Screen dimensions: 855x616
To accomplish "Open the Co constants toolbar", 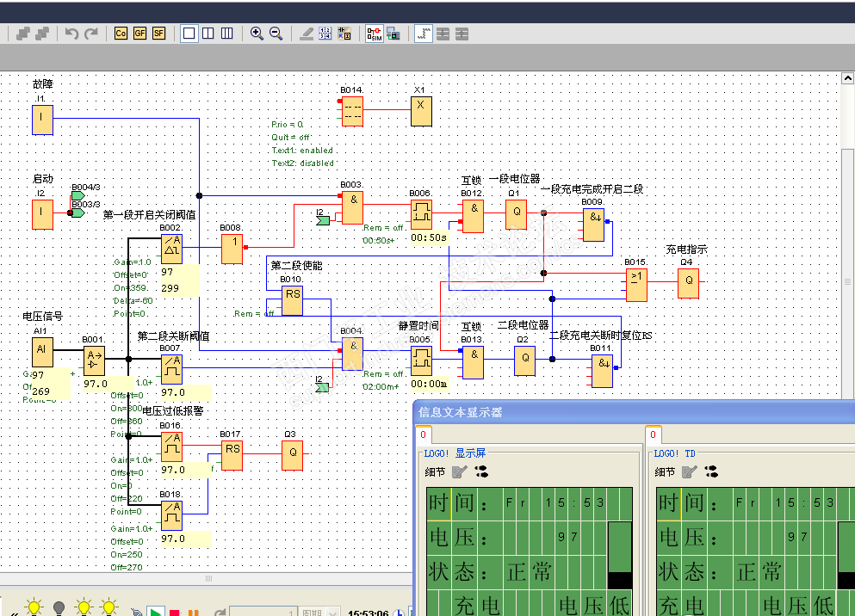I will [x=121, y=34].
